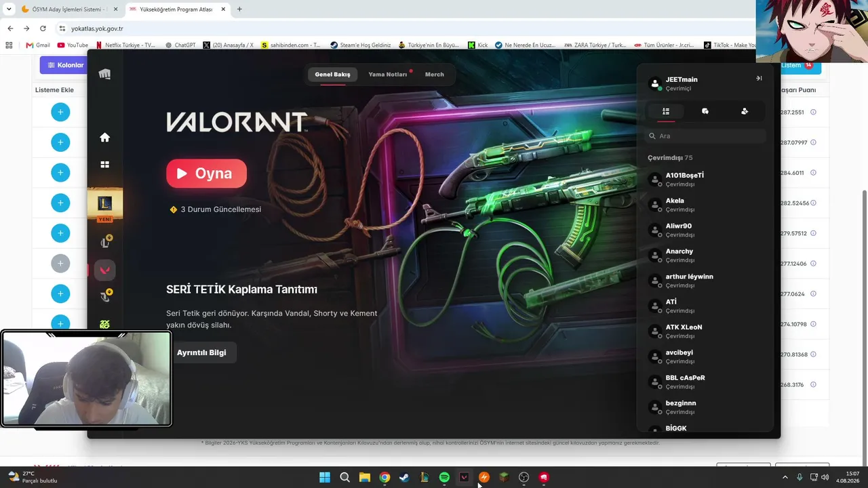
Task: Open Steam from the taskbar
Action: (404, 477)
